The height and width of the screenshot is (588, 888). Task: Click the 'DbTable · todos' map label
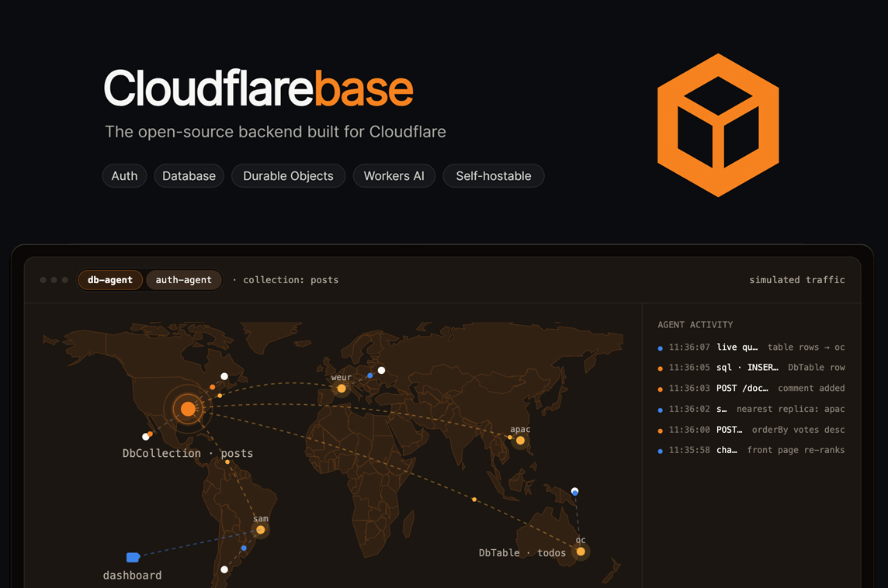522,553
